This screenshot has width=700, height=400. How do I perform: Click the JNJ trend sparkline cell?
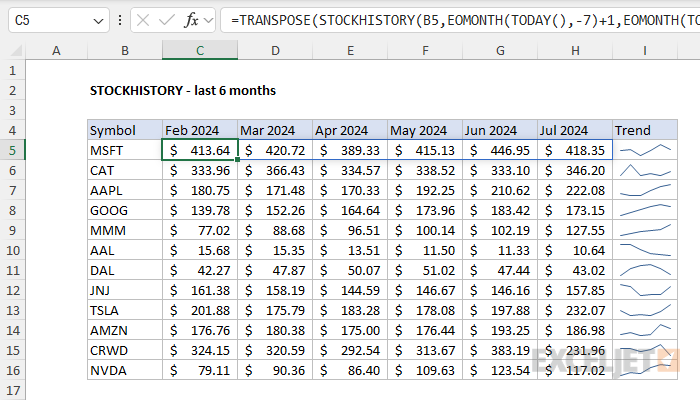pyautogui.click(x=645, y=290)
